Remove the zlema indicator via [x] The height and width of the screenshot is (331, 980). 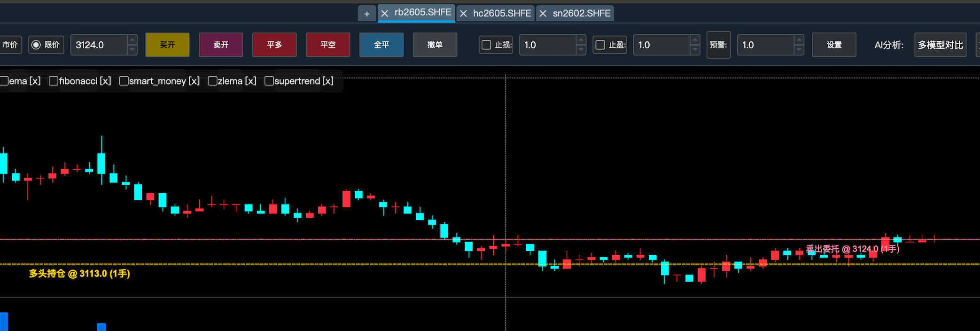coord(251,81)
